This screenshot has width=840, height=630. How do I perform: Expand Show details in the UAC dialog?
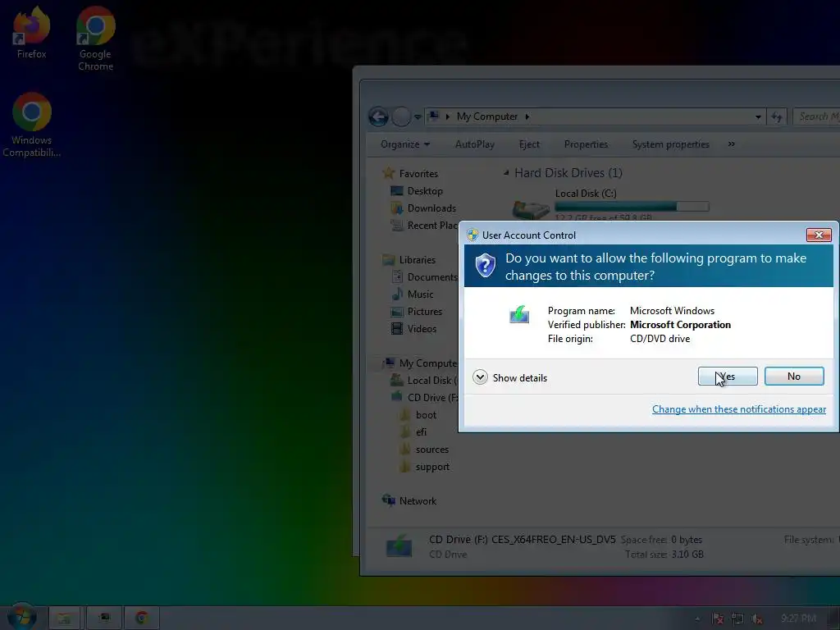point(510,377)
